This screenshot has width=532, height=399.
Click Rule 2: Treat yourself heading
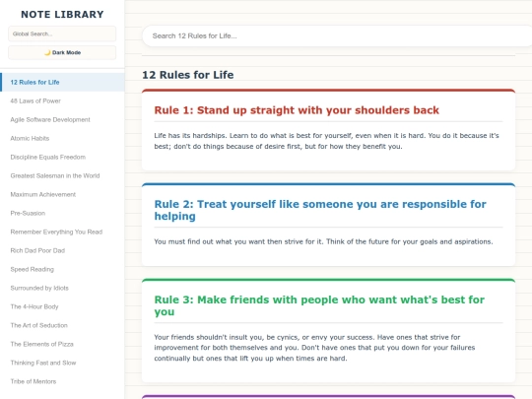[x=320, y=210]
